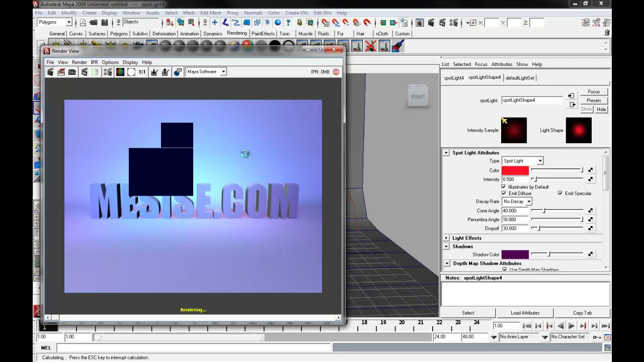Click the Display RGB Channels icon in Render View
This screenshot has height=362, width=644.
[120, 72]
